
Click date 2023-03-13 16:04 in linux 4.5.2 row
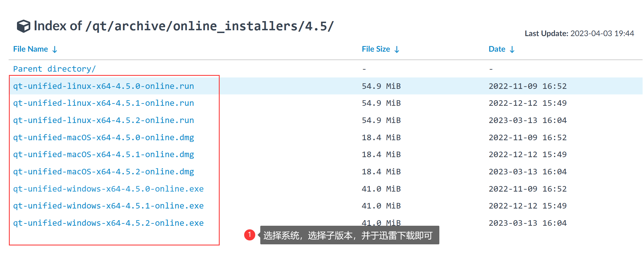pos(527,120)
